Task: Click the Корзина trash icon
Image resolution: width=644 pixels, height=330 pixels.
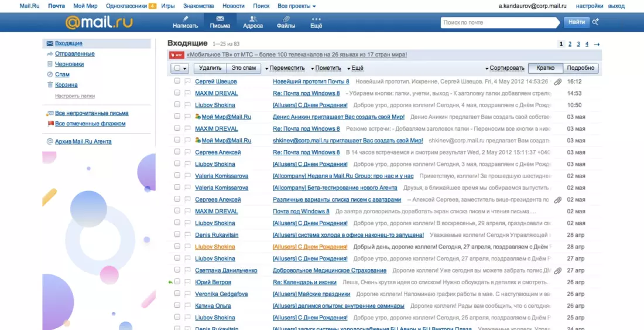Action: [50, 84]
